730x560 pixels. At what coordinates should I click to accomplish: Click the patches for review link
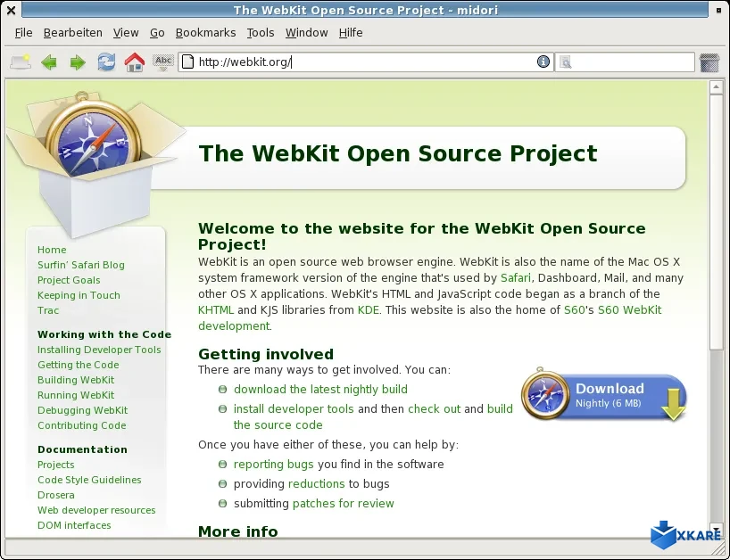point(343,503)
